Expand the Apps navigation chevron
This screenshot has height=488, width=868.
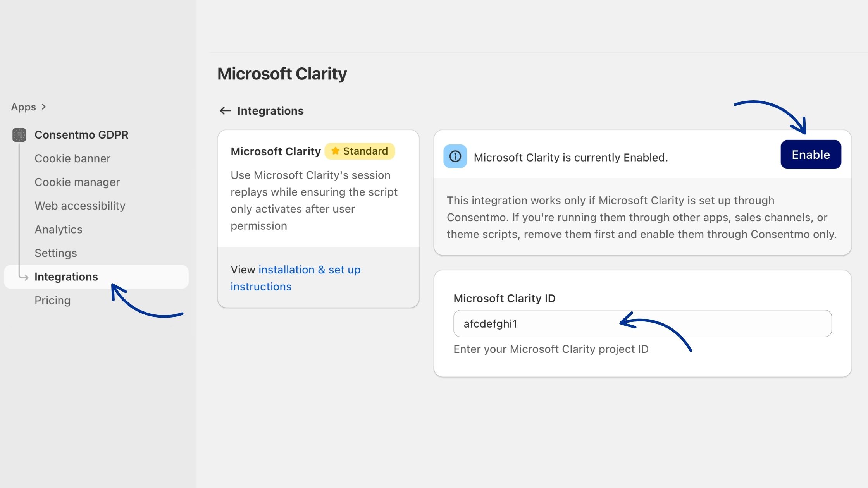[x=43, y=107]
